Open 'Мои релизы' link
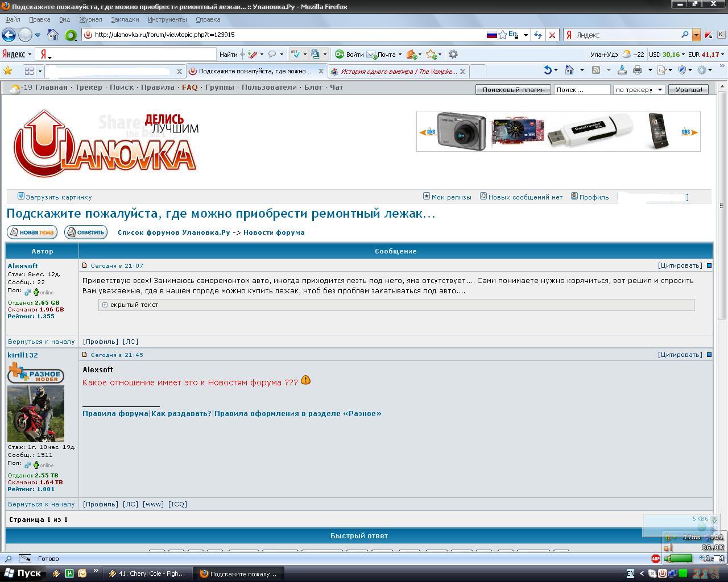This screenshot has height=582, width=728. (452, 197)
